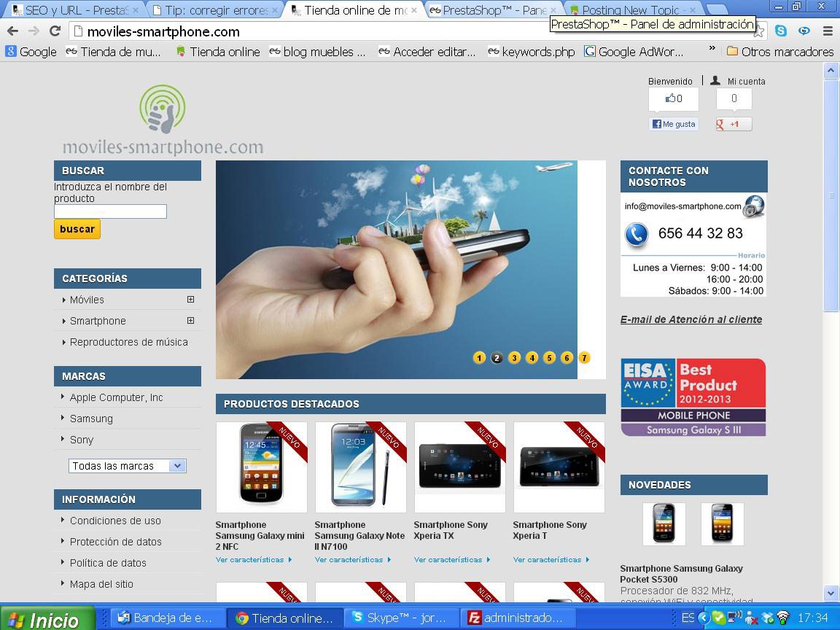Click the yellow buscar button

click(x=77, y=229)
